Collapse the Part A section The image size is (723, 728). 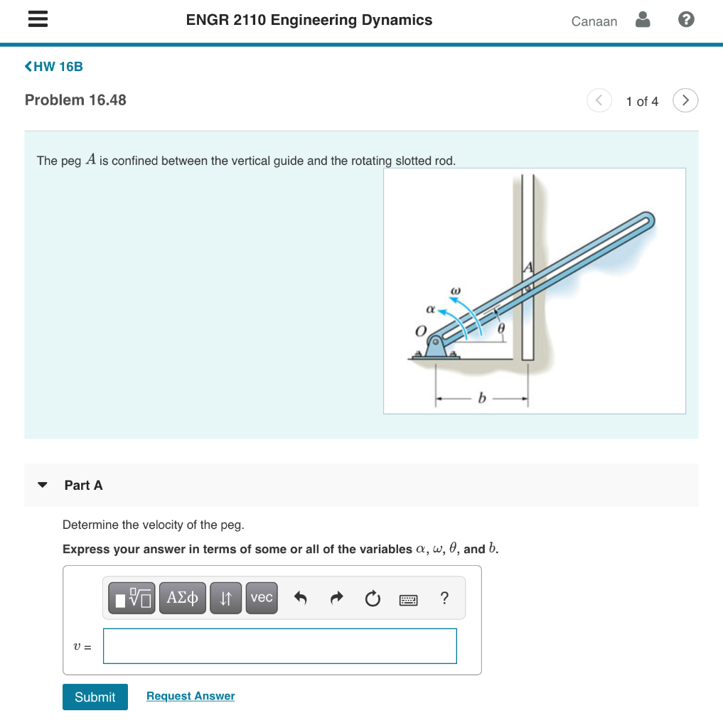[42, 485]
